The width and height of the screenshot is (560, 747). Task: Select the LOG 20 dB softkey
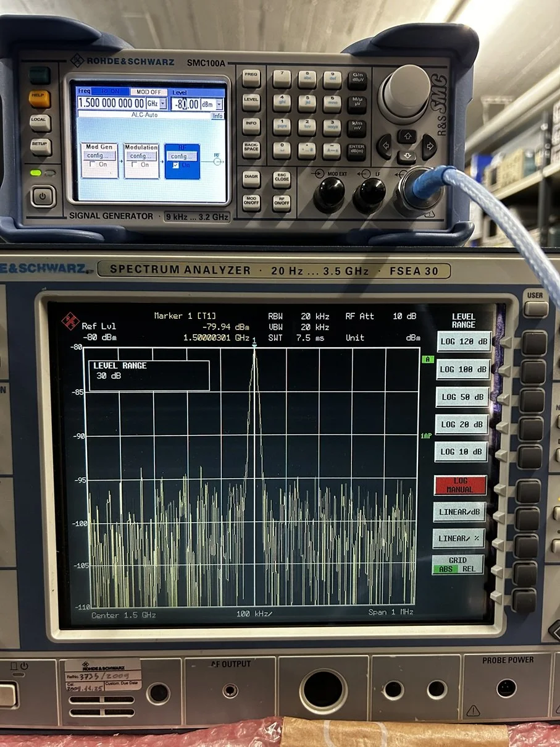(461, 424)
